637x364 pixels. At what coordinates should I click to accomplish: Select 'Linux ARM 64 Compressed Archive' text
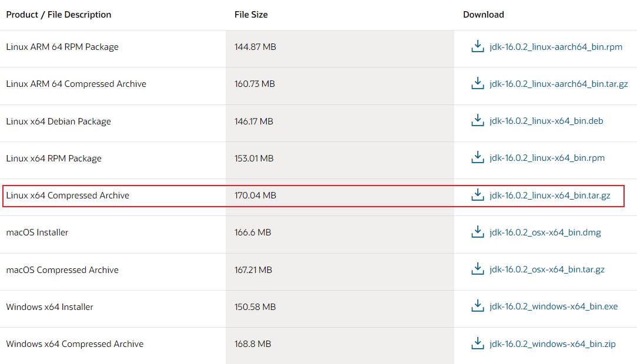[x=76, y=84]
